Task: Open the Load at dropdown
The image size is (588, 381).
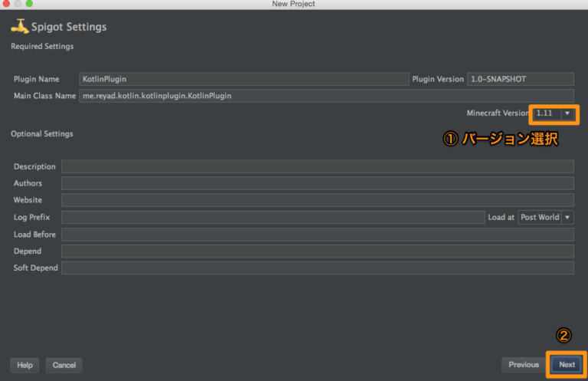Action: coord(546,218)
